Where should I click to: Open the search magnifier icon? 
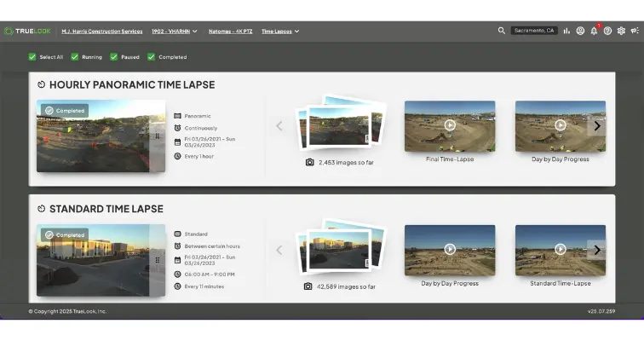(502, 31)
